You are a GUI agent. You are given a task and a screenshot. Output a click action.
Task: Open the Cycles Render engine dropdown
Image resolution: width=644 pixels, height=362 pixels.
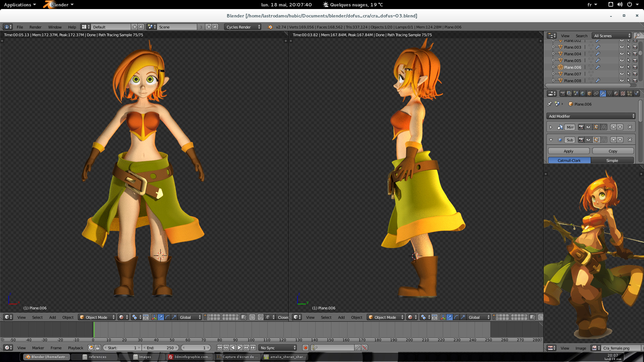tap(243, 27)
